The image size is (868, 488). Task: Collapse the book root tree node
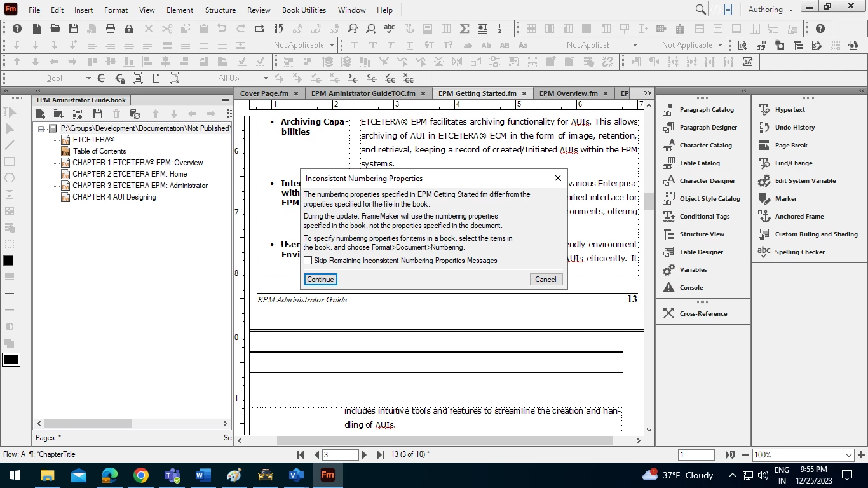[x=41, y=128]
